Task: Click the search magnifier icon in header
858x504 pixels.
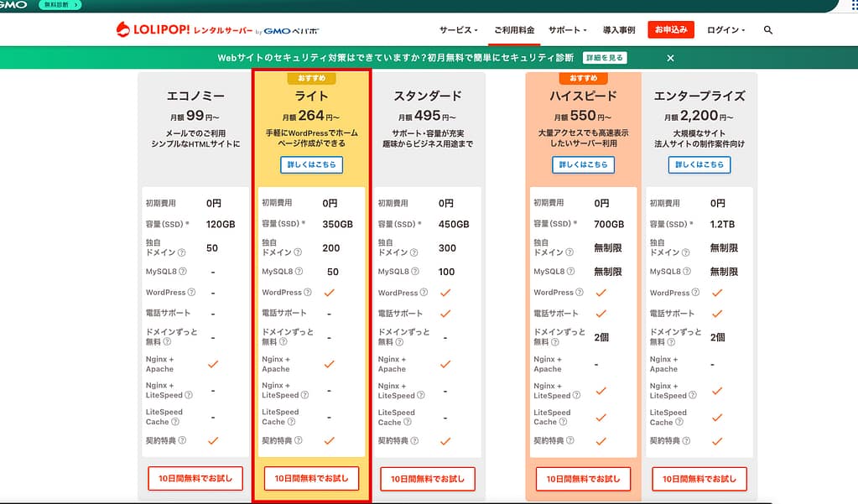Action: 768,30
